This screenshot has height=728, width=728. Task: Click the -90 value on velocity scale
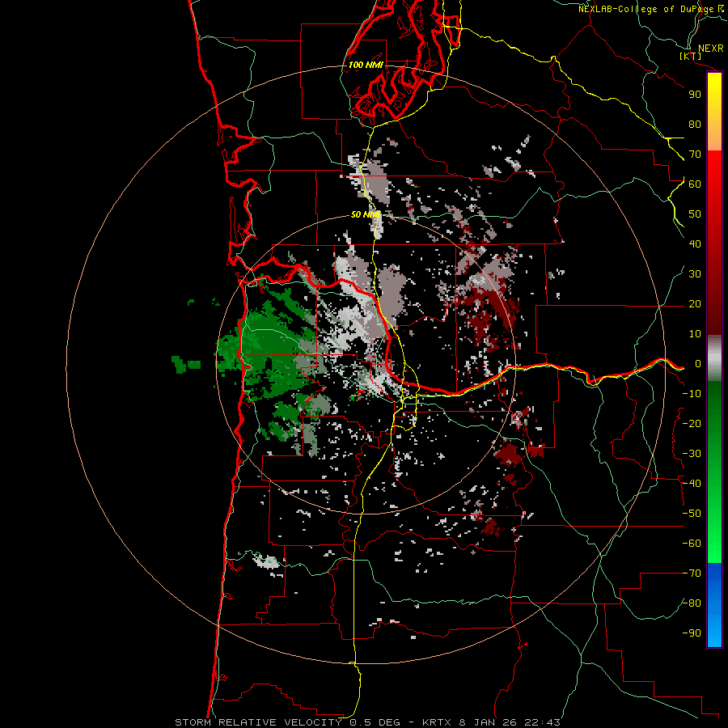[x=692, y=633]
